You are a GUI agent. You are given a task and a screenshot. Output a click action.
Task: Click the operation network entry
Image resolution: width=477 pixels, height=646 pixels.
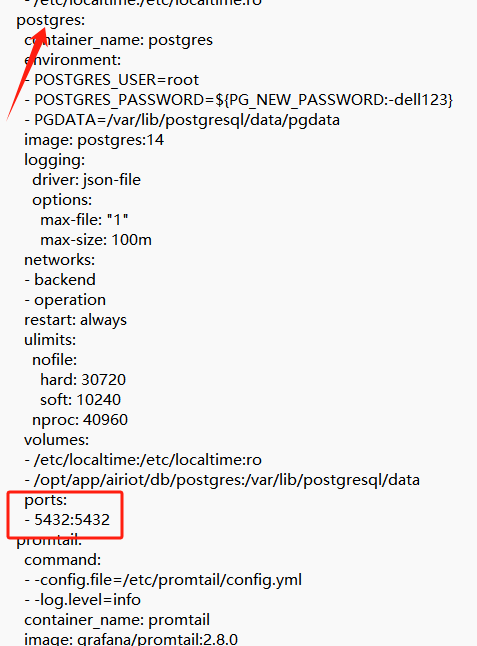click(65, 300)
